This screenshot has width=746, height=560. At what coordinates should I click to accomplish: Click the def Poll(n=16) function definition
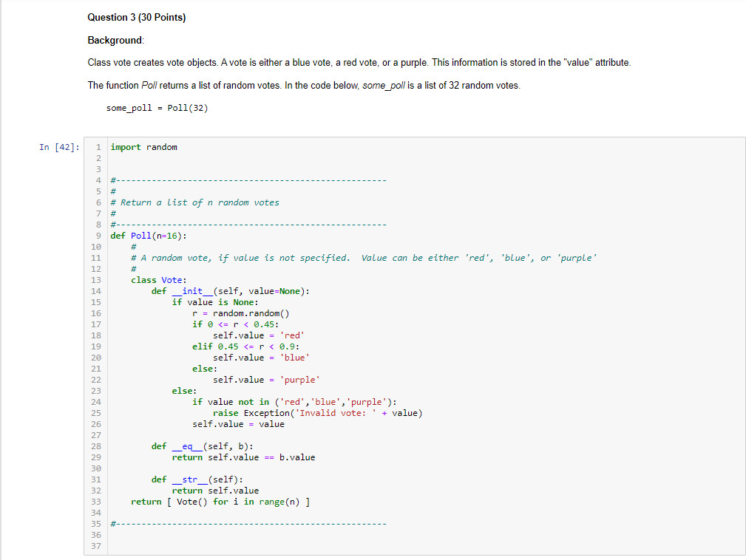(148, 236)
